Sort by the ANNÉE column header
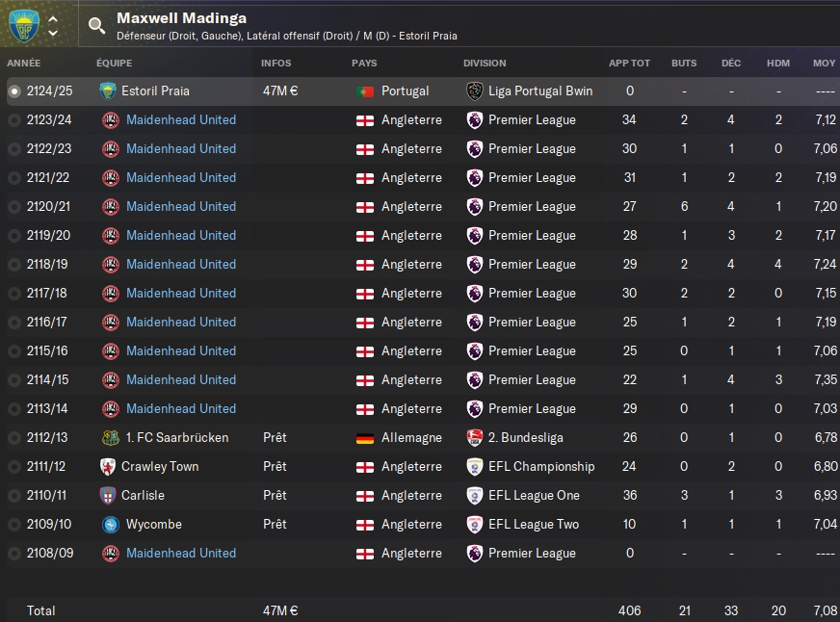840x622 pixels. coord(24,64)
